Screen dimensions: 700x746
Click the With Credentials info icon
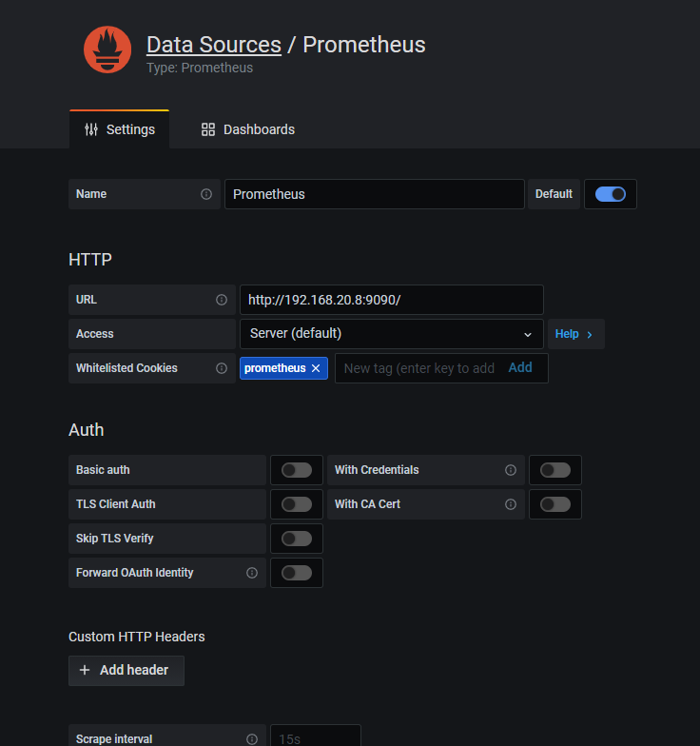[511, 470]
